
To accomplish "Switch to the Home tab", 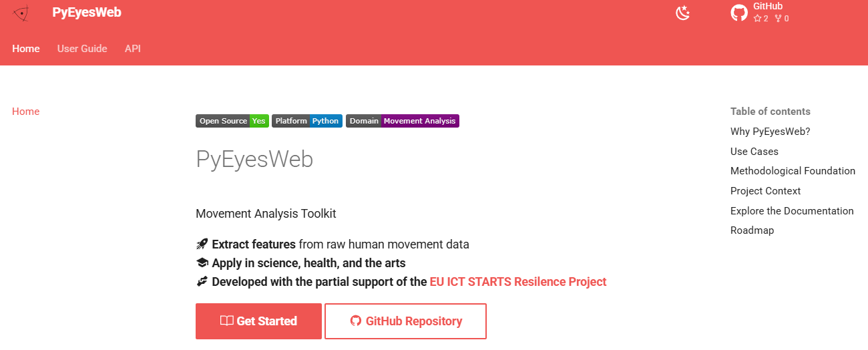I will pyautogui.click(x=26, y=49).
